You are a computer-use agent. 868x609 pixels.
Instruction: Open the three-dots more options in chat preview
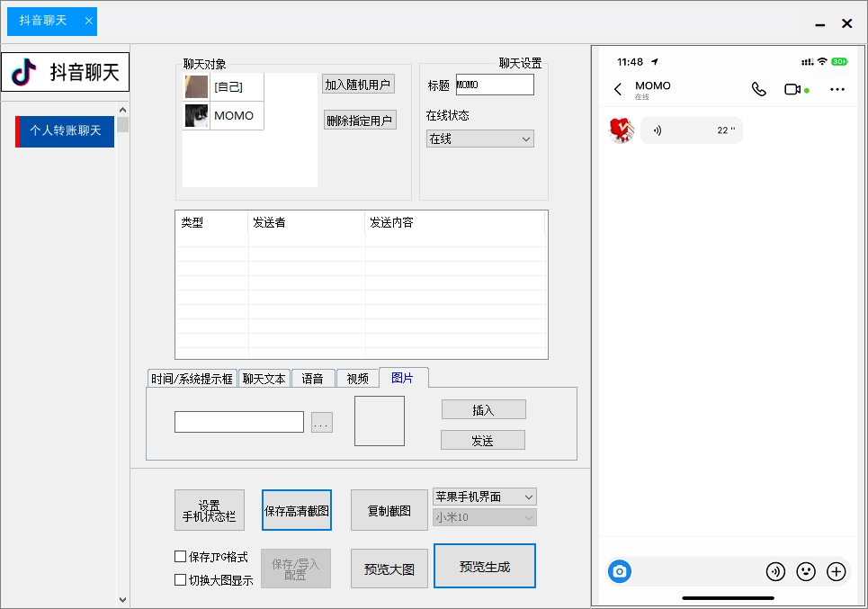pyautogui.click(x=837, y=88)
